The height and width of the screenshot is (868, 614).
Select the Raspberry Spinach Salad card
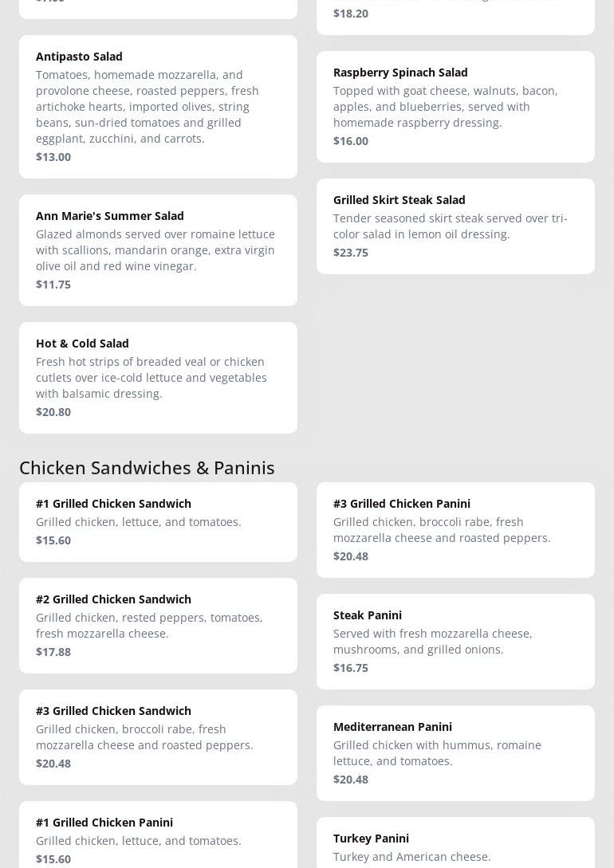455,106
